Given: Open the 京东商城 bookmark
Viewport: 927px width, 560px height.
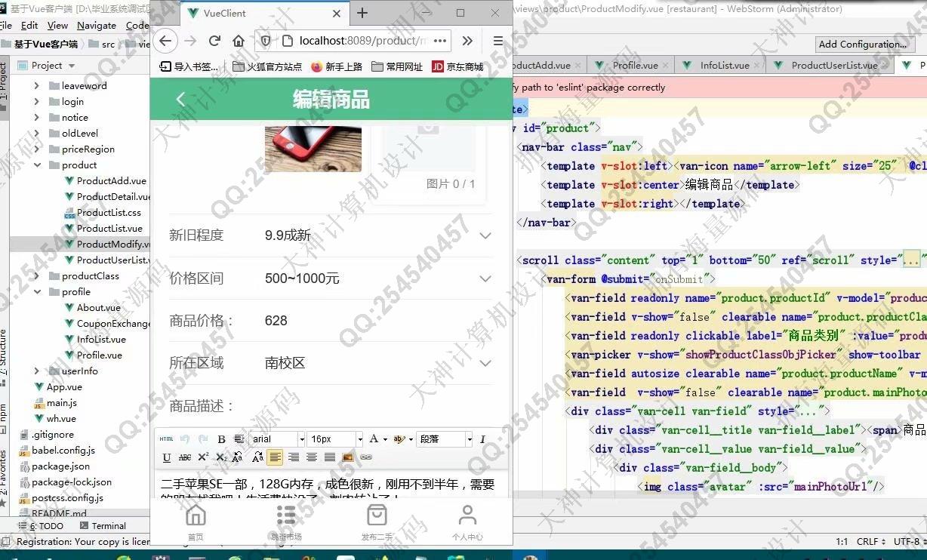Looking at the screenshot, I should coord(457,66).
